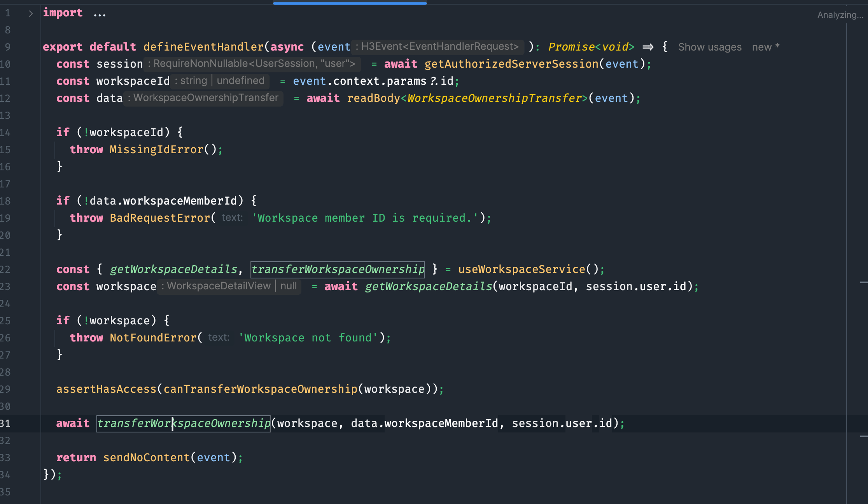Click the Show usages inlay hint
The height and width of the screenshot is (504, 868).
point(710,47)
